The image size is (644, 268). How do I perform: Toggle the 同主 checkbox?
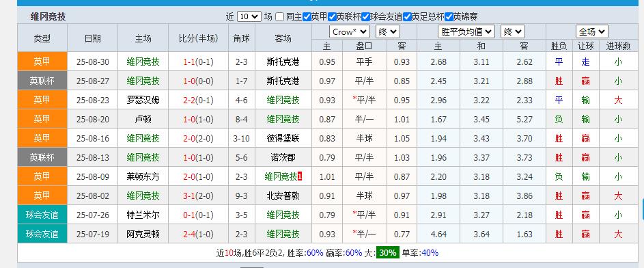click(280, 17)
